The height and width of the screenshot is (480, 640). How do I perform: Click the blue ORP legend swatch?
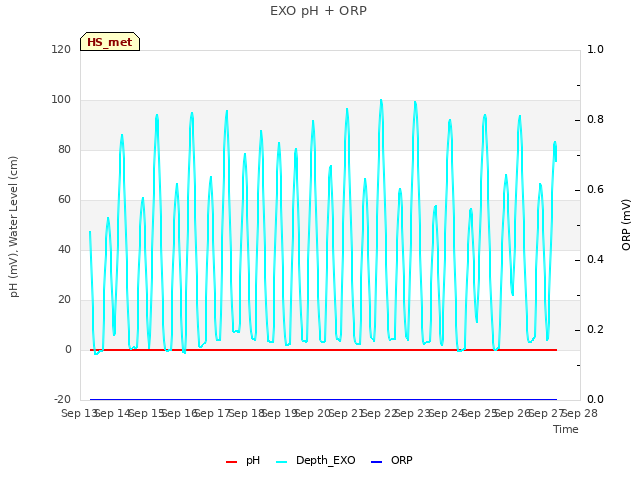376,462
